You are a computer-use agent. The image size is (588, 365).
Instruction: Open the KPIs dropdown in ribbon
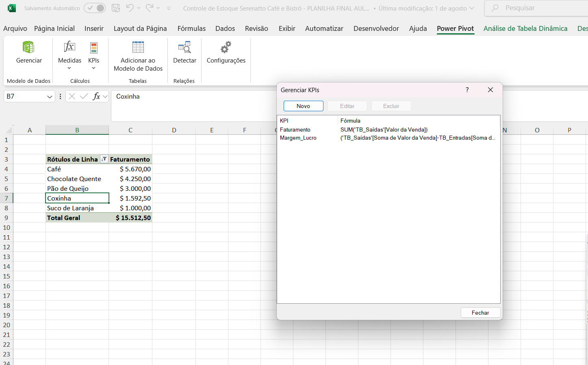[x=93, y=56]
